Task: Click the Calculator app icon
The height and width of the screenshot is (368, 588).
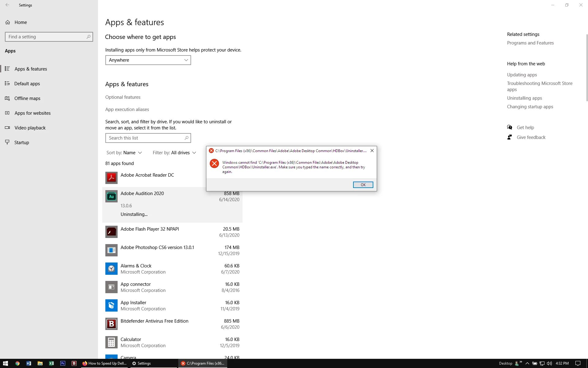Action: pos(111,342)
